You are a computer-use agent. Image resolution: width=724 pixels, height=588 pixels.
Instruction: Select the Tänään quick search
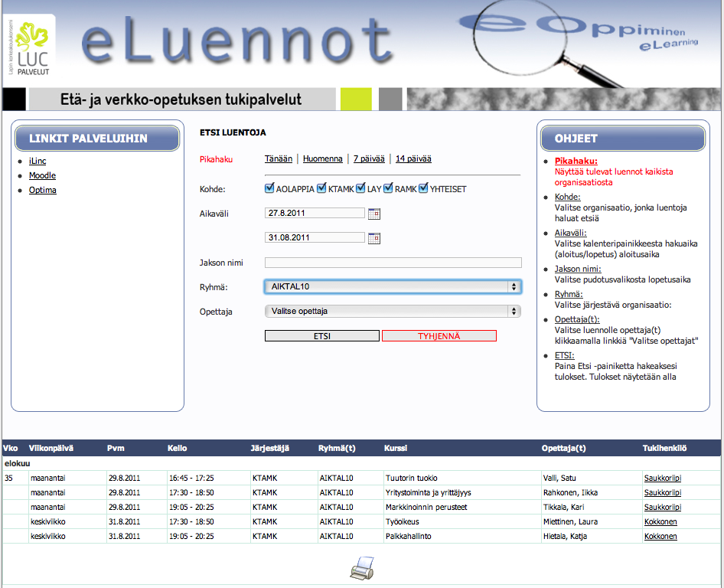coord(279,159)
